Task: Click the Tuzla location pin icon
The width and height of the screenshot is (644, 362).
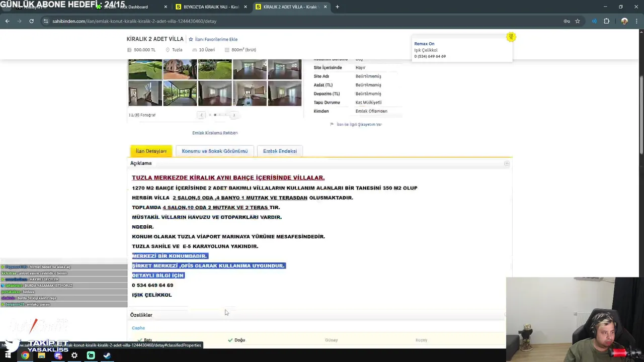Action: 168,50
